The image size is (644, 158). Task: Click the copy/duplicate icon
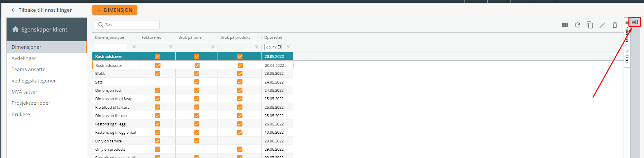click(590, 25)
